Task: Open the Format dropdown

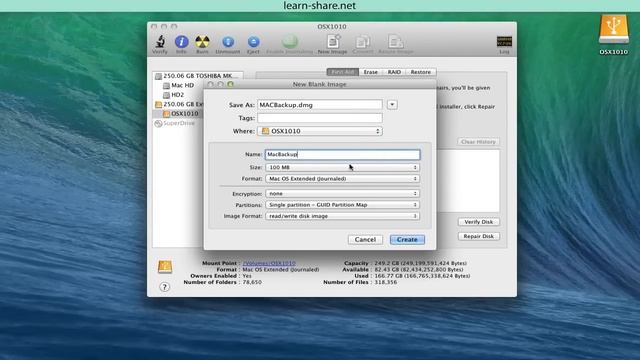Action: 342,179
